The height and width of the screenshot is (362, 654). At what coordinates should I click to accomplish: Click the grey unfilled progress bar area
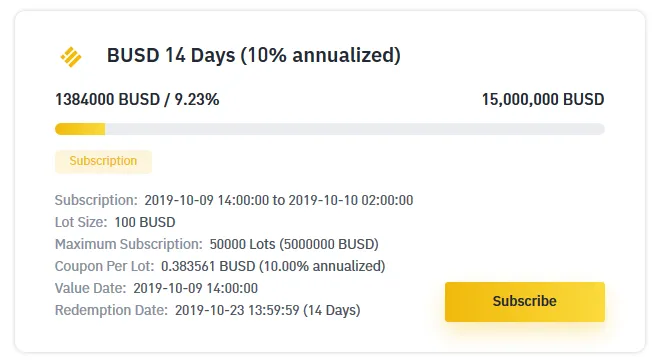355,129
